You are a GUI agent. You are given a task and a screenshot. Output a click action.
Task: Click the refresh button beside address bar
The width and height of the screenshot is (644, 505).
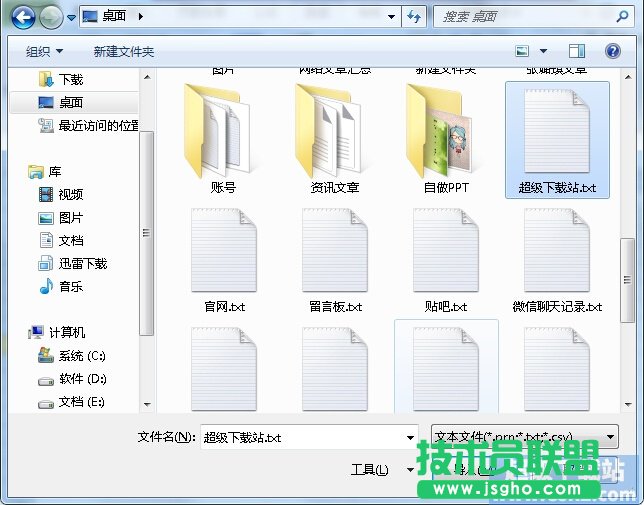pyautogui.click(x=414, y=17)
